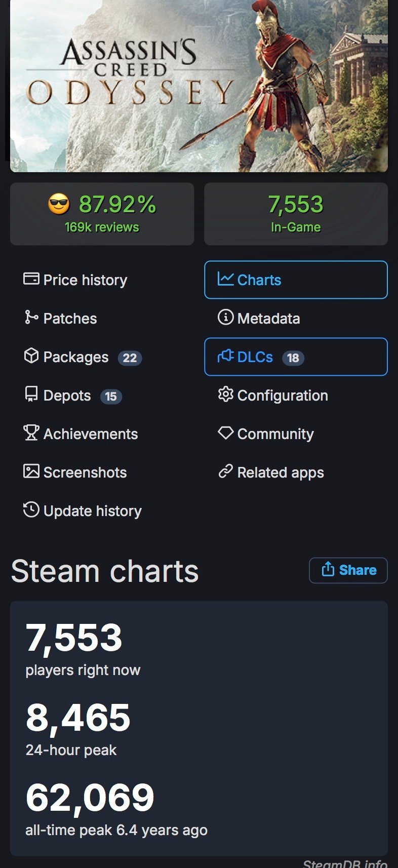Click the Related apps chain icon
This screenshot has width=398, height=868.
225,471
